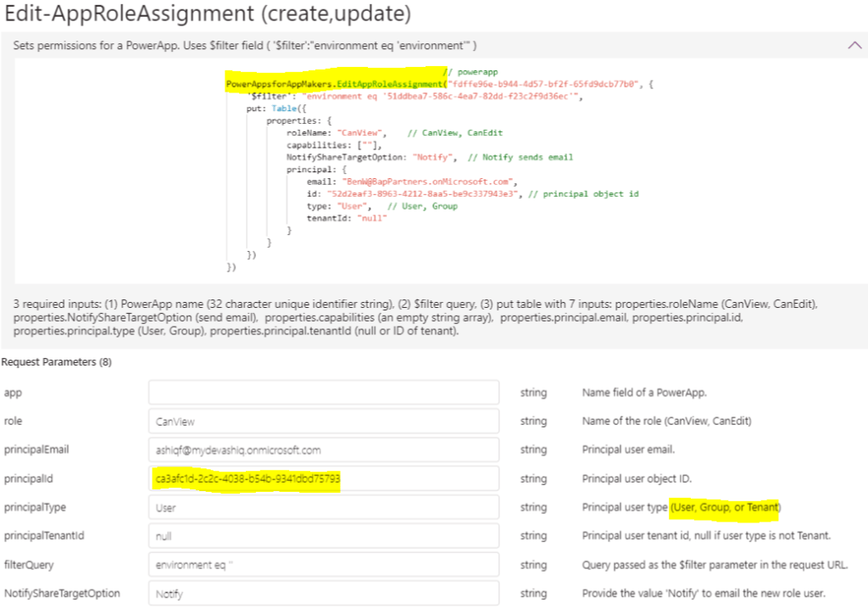Image resolution: width=868 pixels, height=609 pixels.
Task: Click the Request Parameters (8) heading
Action: click(x=56, y=362)
